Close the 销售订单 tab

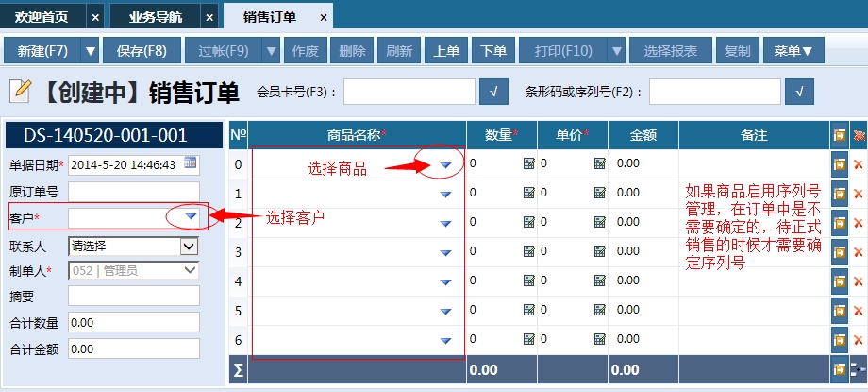point(324,18)
